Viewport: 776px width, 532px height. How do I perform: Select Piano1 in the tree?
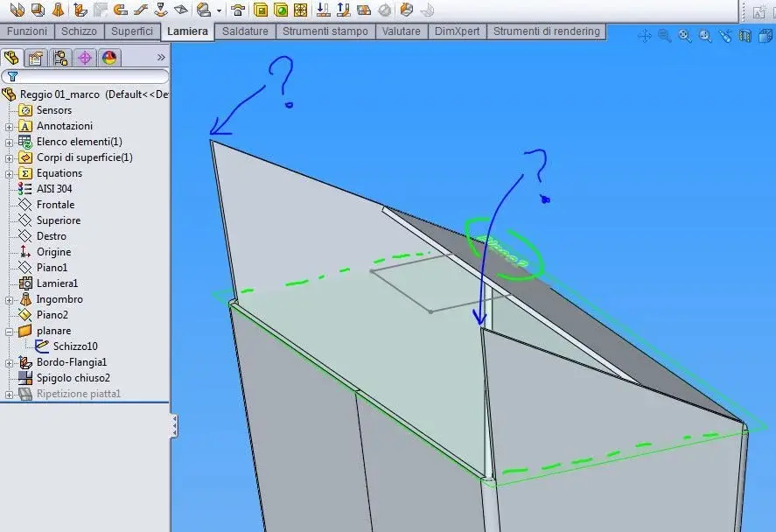coord(43,268)
